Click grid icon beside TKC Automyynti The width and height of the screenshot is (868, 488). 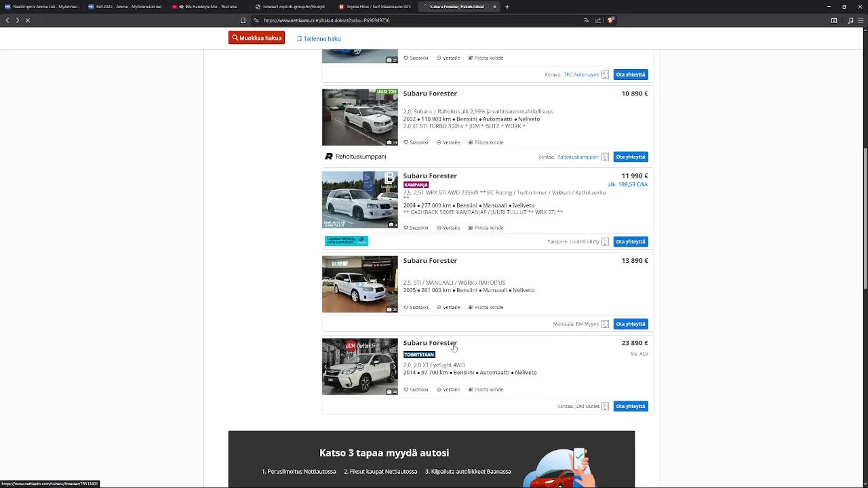pyautogui.click(x=605, y=75)
